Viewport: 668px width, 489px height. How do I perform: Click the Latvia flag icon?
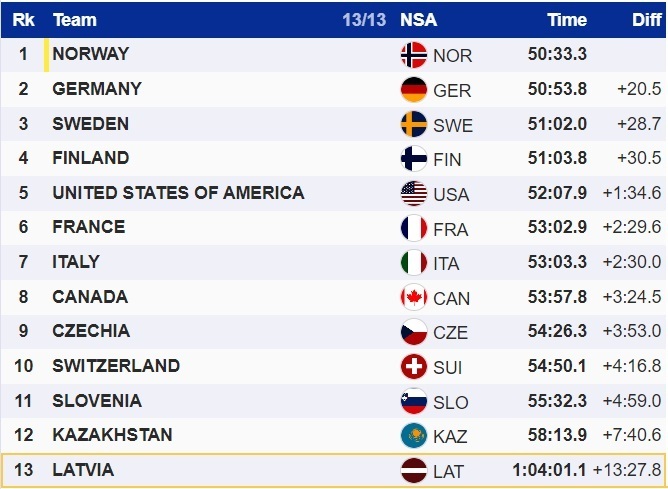point(413,471)
